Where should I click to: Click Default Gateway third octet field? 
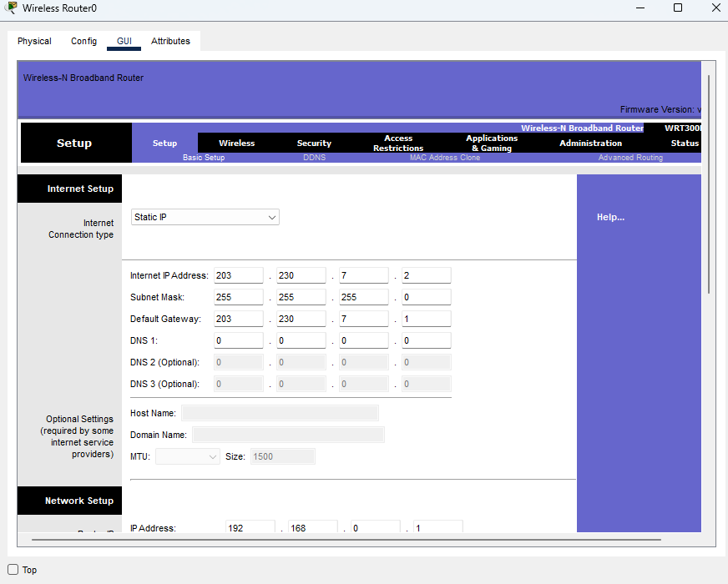[x=364, y=319]
